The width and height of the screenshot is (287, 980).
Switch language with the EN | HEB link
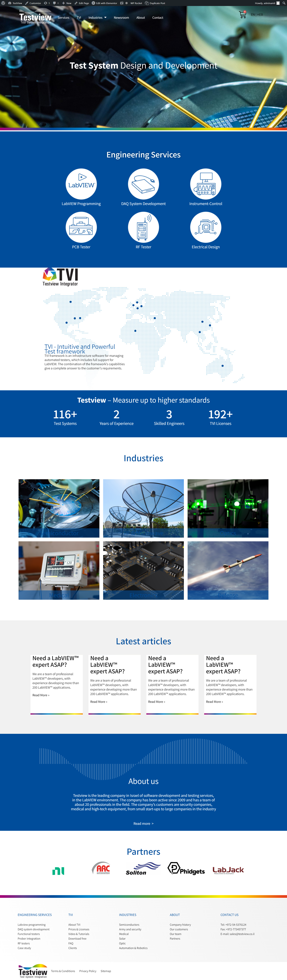[257, 15]
